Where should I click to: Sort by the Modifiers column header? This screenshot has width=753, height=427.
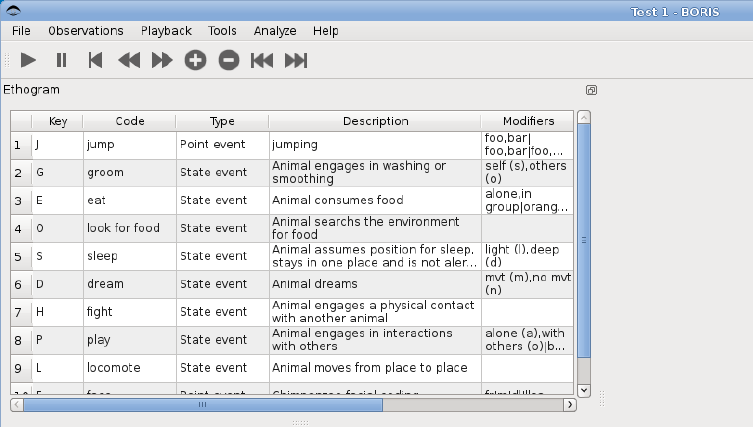528,121
